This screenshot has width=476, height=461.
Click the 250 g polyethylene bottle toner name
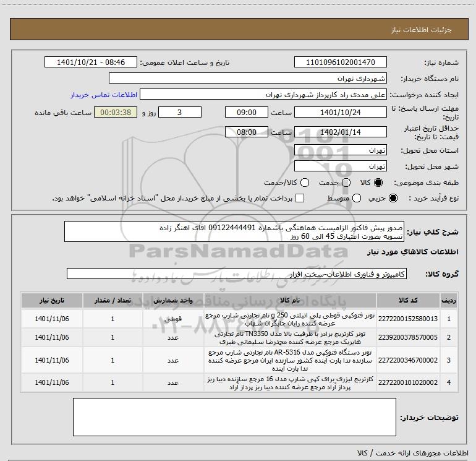coord(290,319)
